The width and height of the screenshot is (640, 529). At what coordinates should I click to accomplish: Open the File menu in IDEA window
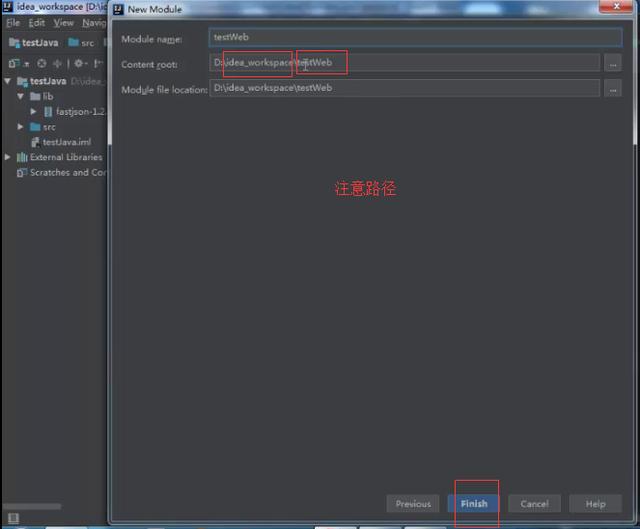pos(13,23)
